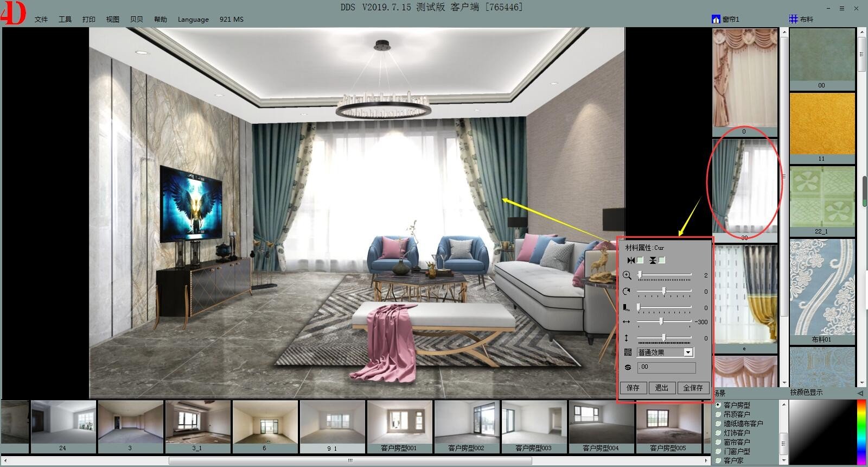Click the 布料 fabric pattern icon
Viewport: 868px width, 467px height.
tap(793, 19)
